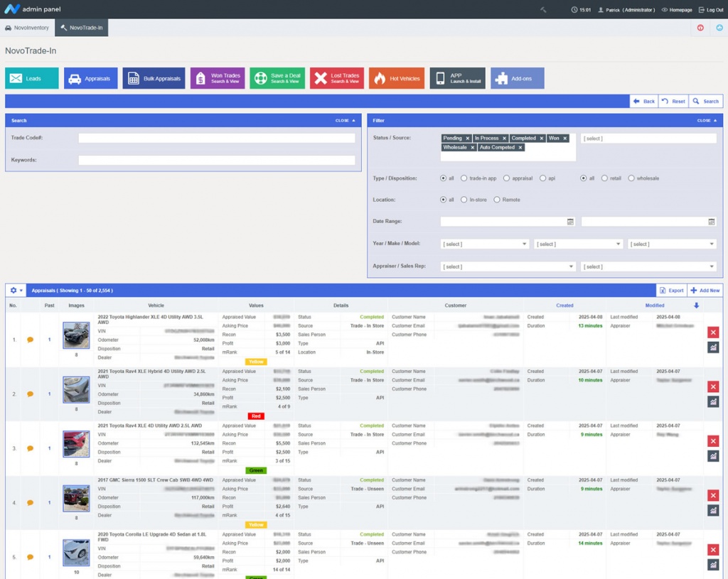Go to the Homepage link
The image size is (728, 579).
coord(677,10)
